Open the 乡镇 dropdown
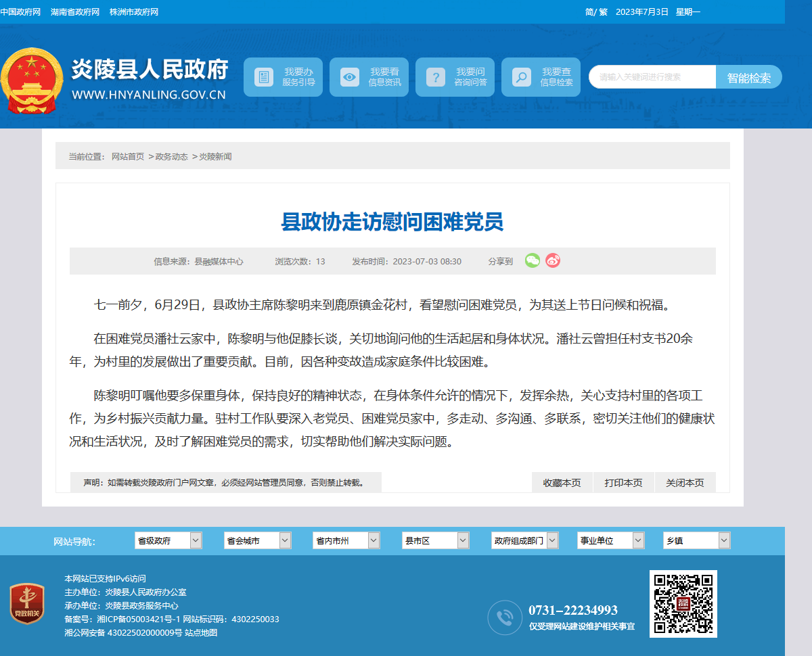 697,540
